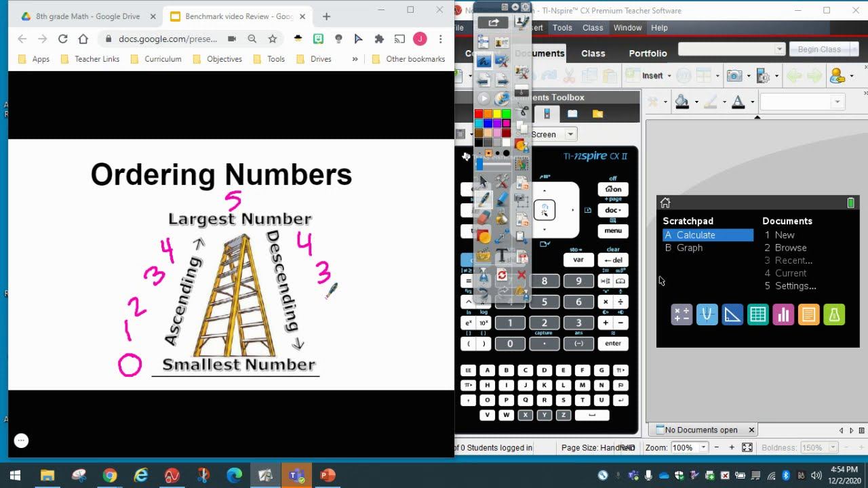Open the Tools menu in TI-Nspire
This screenshot has height=488, width=868.
562,28
